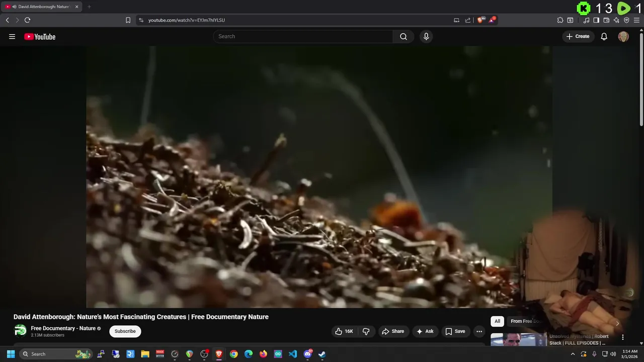Open the Brave playlist music note icon
Screen dimensions: 644x362
tap(586, 20)
